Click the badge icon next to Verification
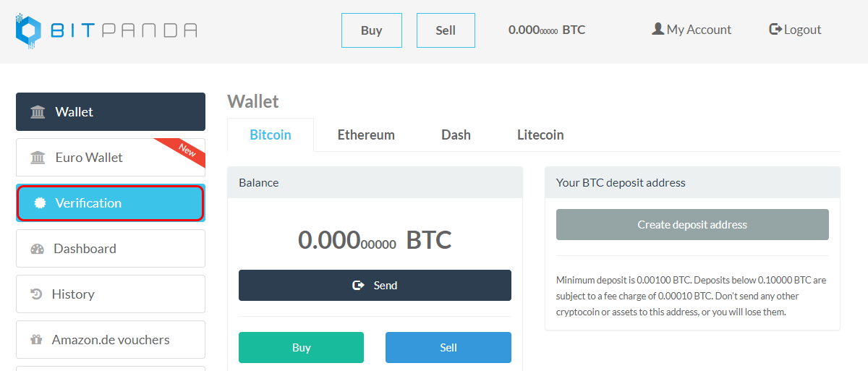The image size is (868, 371). pos(40,203)
